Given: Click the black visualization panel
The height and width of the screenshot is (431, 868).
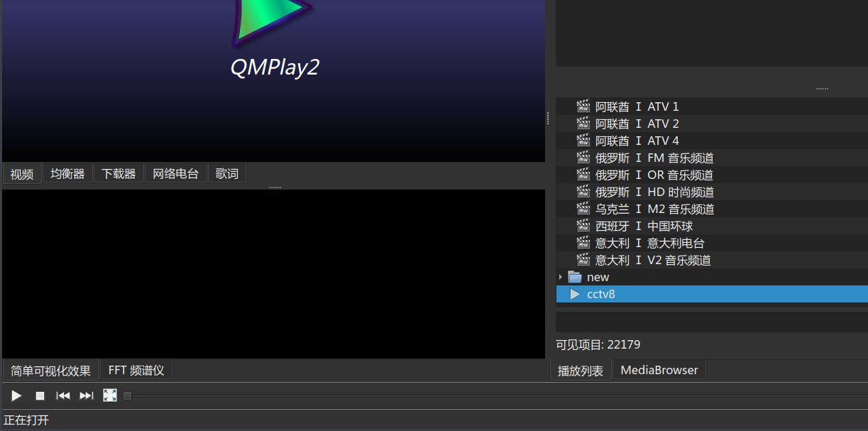Looking at the screenshot, I should click(273, 274).
